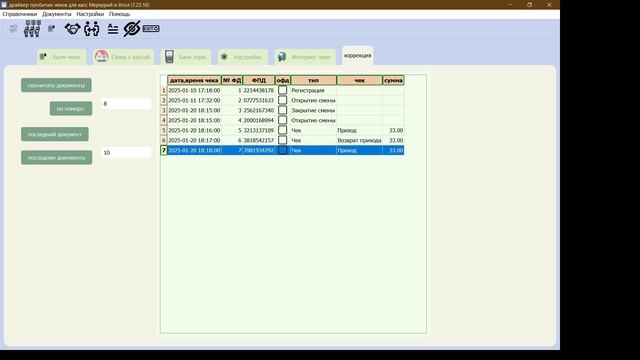
Task: Click the 'Закрытие смены' cell
Action: (x=313, y=110)
